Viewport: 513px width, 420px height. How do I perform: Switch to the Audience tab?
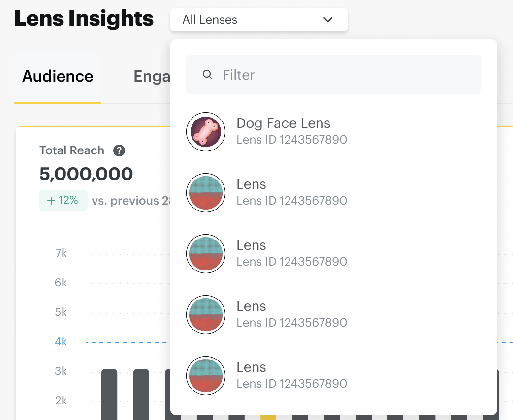tap(58, 76)
